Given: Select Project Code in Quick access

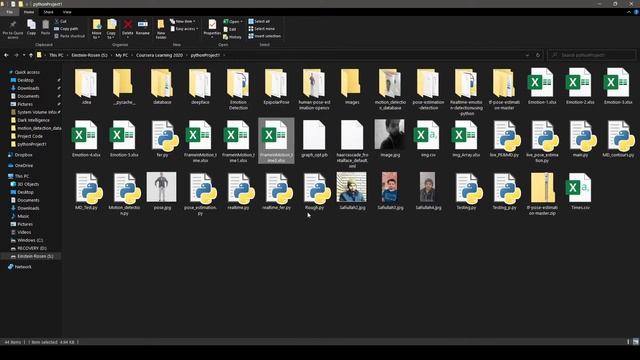Looking at the screenshot, I should [30, 136].
